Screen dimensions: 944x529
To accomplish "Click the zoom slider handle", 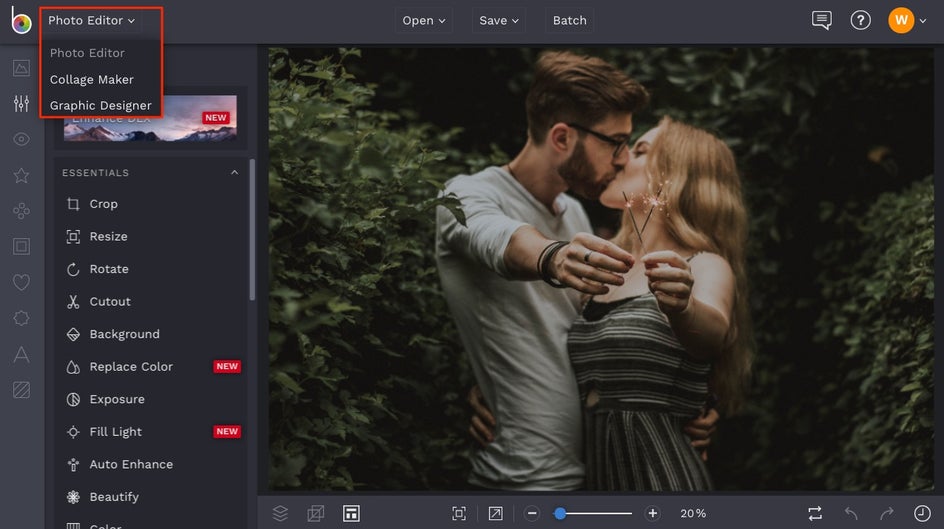I will (x=560, y=513).
